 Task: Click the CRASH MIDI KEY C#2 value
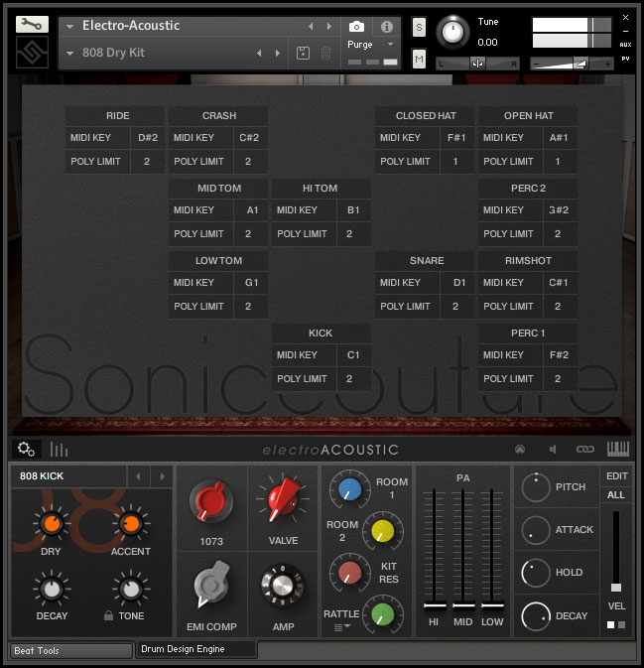point(250,138)
